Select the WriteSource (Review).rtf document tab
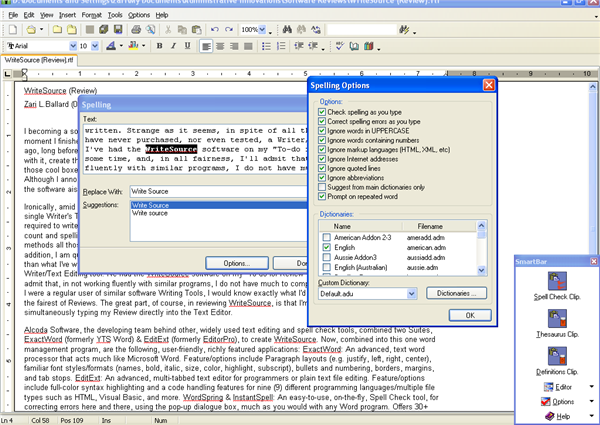 tap(39, 60)
